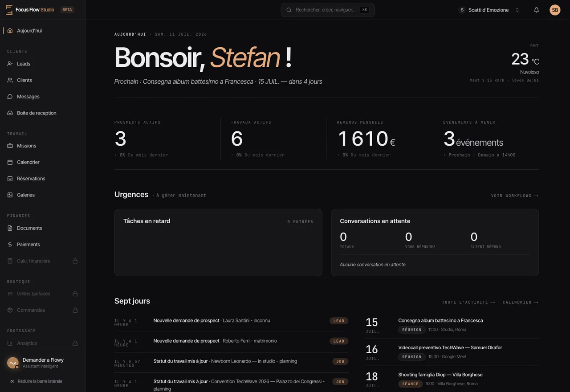This screenshot has width=570, height=392.
Task: Click the lock icon beside Analytics
Action: pos(75,343)
